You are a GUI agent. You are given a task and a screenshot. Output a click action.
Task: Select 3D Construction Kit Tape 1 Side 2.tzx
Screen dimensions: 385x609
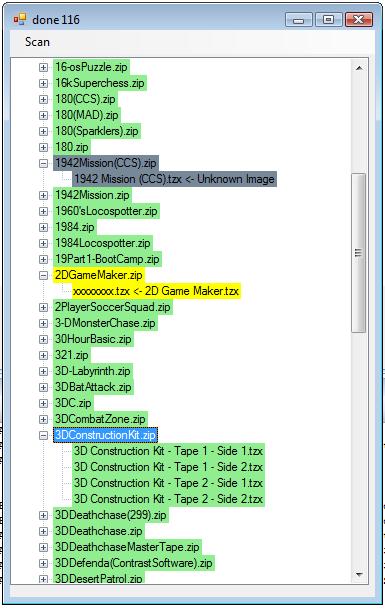pos(169,467)
